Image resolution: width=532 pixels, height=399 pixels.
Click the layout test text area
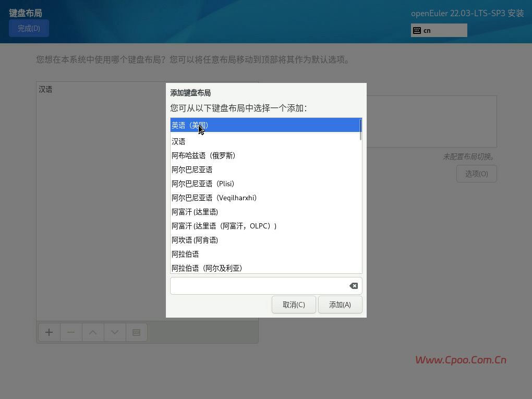pyautogui.click(x=431, y=122)
